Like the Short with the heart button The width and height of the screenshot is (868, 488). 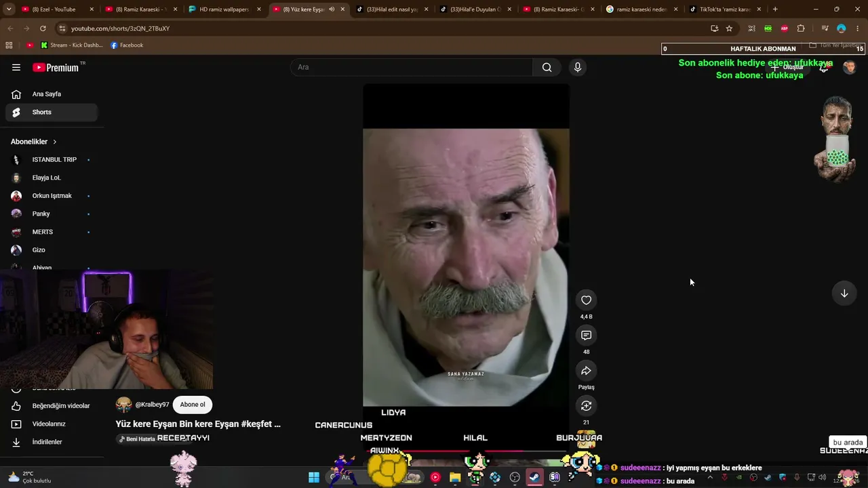[587, 300]
